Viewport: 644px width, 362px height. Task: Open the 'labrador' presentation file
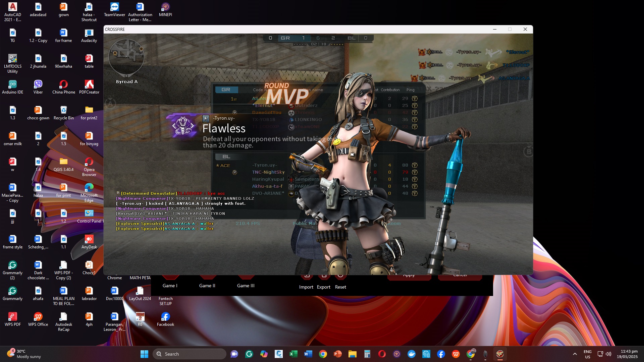coord(89,293)
